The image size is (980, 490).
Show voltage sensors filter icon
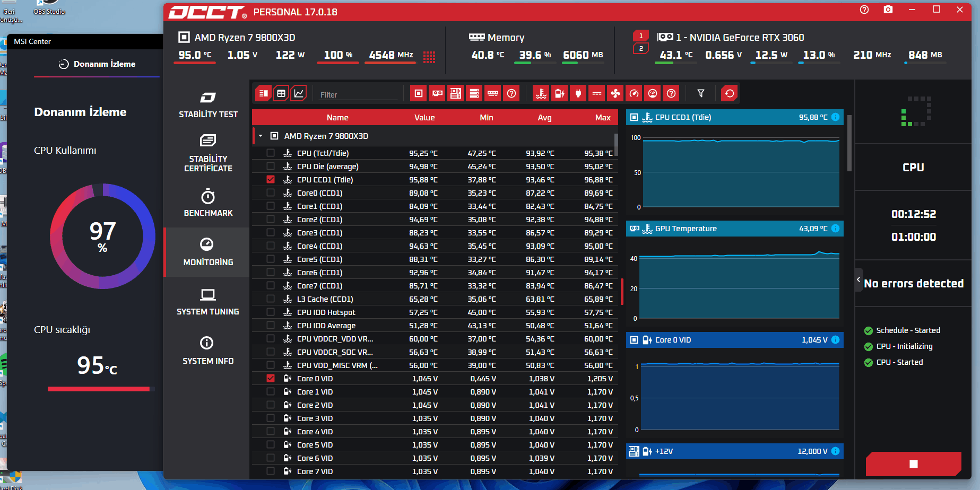tap(560, 94)
